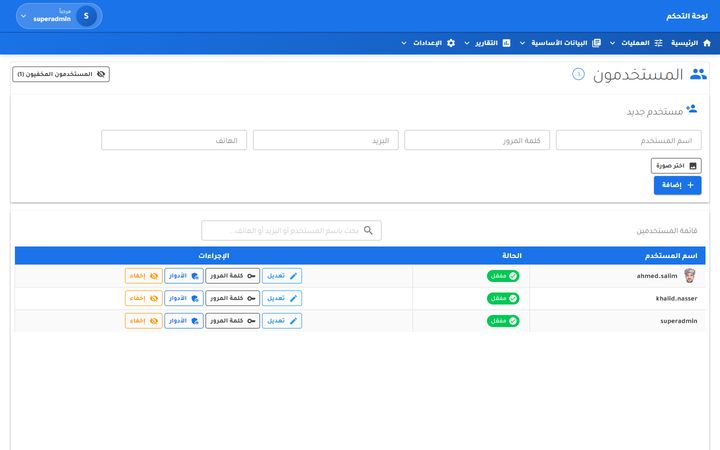Click the operations sliders icon
720x450 pixels.
[x=658, y=43]
